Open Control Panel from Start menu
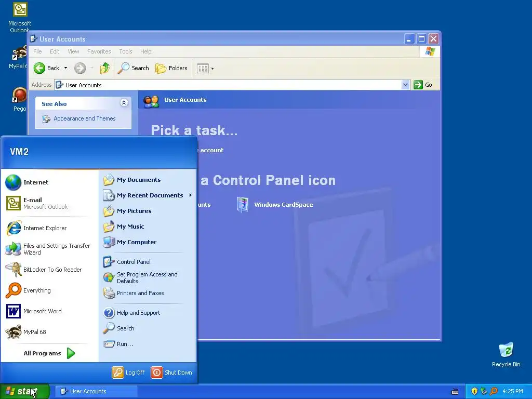The height and width of the screenshot is (399, 532). (x=148, y=262)
